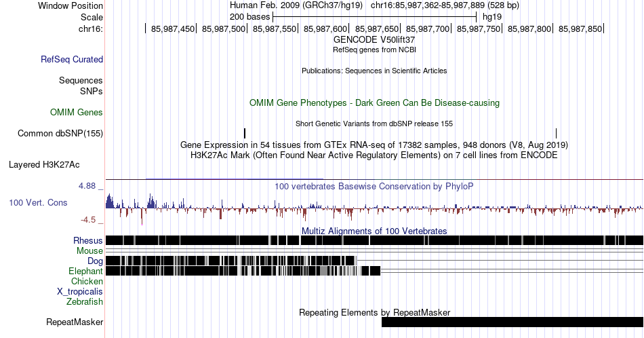The image size is (644, 338).
Task: Click the Rhesus alignment bar
Action: [x=374, y=240]
